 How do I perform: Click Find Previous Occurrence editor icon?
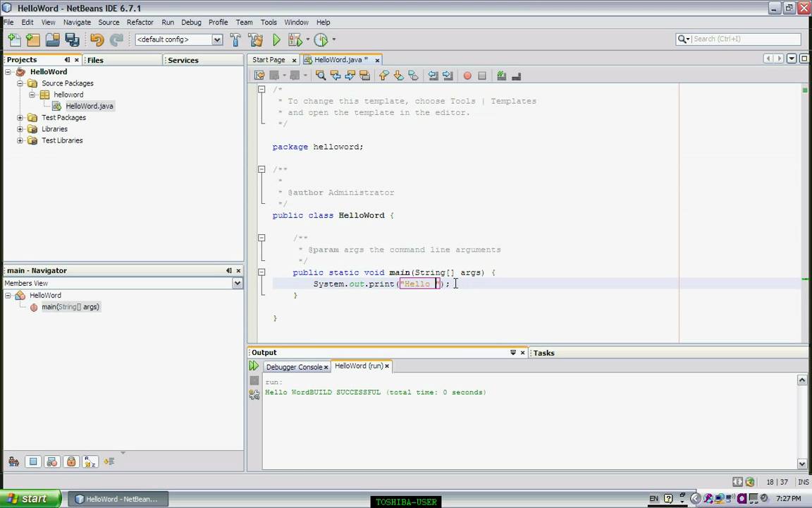(x=336, y=75)
